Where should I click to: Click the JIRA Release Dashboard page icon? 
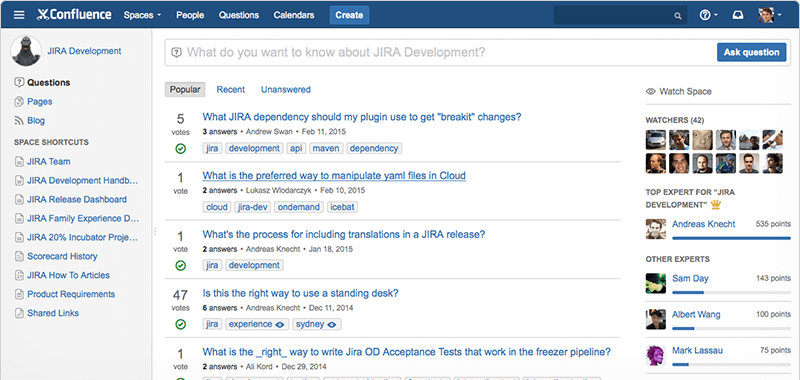19,199
